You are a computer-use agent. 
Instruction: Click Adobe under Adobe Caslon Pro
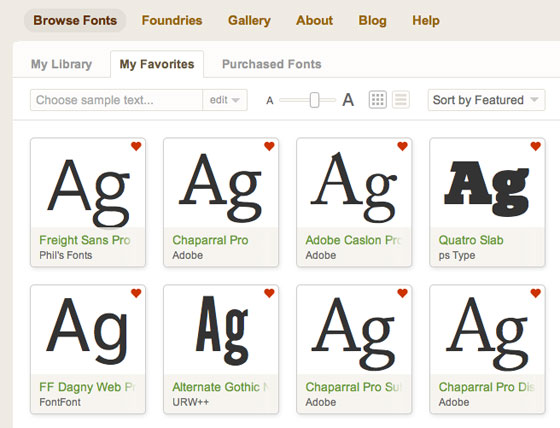pos(321,255)
